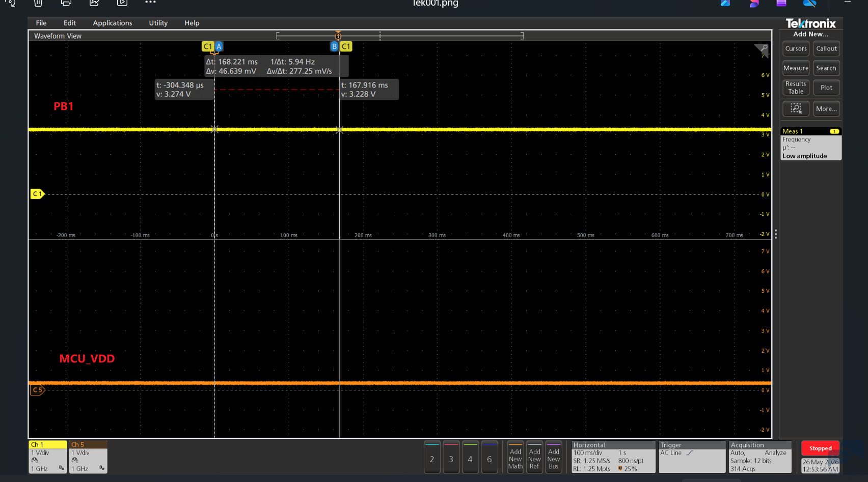Click Add New Math button

pos(516,458)
